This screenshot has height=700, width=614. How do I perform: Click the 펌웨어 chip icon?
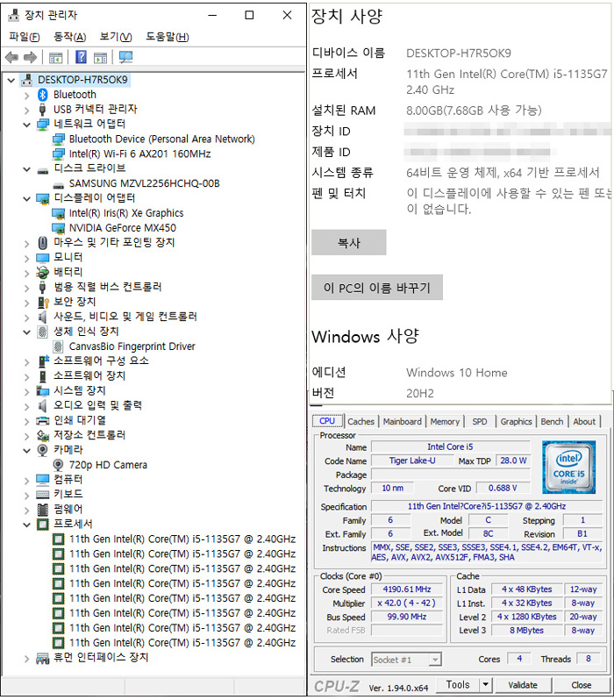tap(42, 509)
